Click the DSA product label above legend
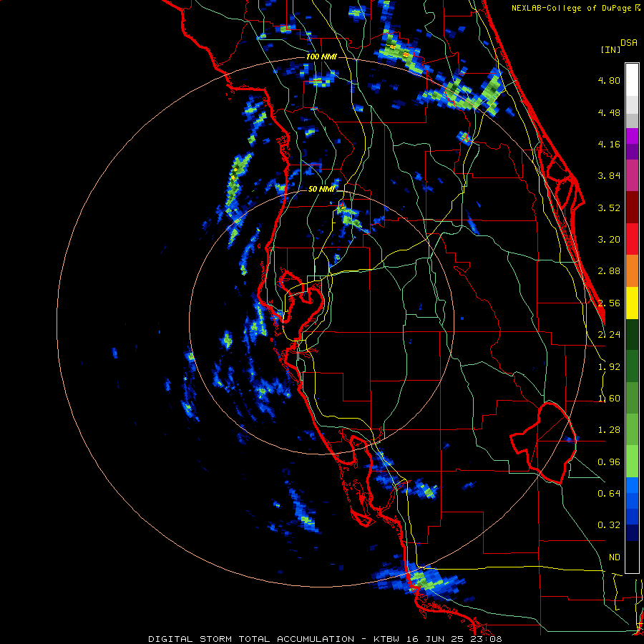This screenshot has width=644, height=644. tap(629, 43)
